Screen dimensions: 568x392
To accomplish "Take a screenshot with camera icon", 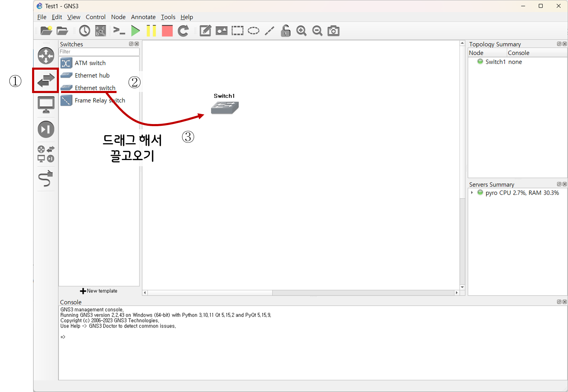I will 334,31.
